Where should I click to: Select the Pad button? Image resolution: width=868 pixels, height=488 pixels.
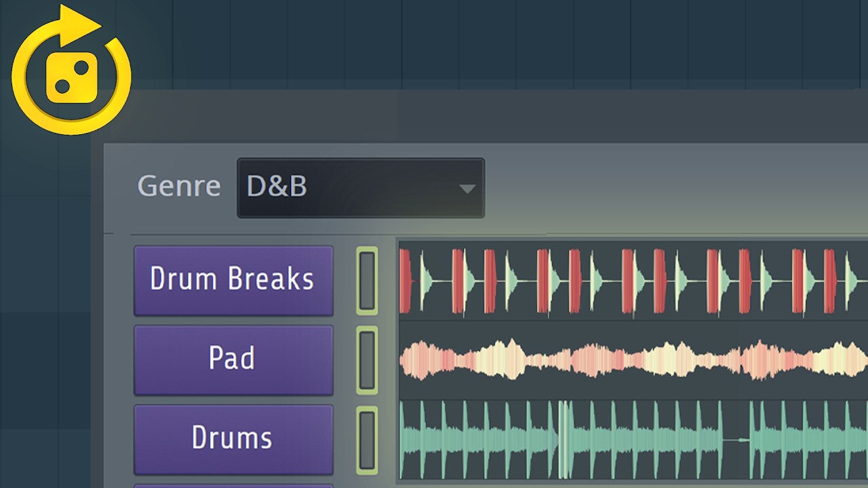point(233,360)
